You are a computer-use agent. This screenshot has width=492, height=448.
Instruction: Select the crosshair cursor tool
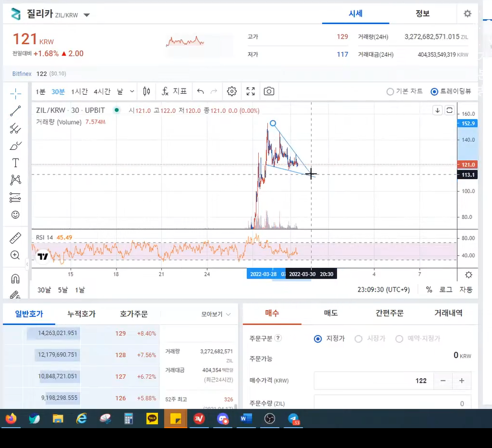[x=15, y=93]
